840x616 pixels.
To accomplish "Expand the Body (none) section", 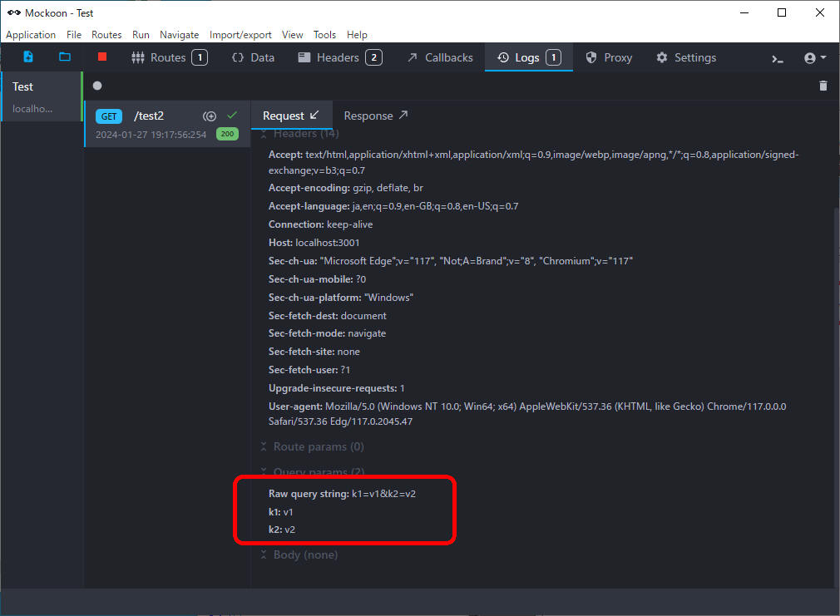I will point(299,554).
